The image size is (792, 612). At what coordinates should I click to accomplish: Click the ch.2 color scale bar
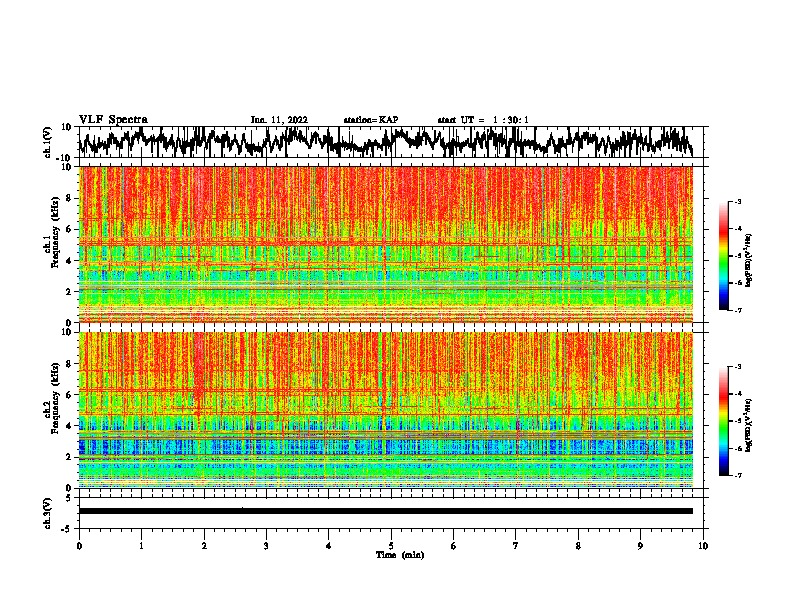tap(724, 421)
